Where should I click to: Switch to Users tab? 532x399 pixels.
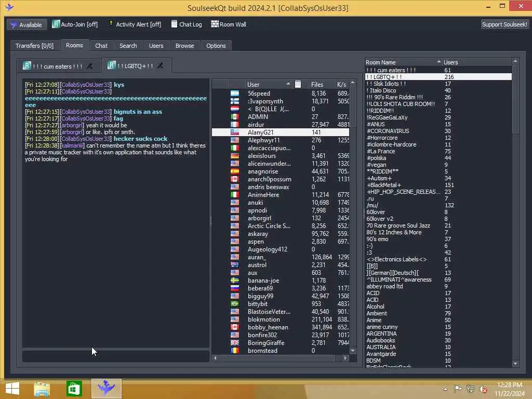tap(156, 46)
